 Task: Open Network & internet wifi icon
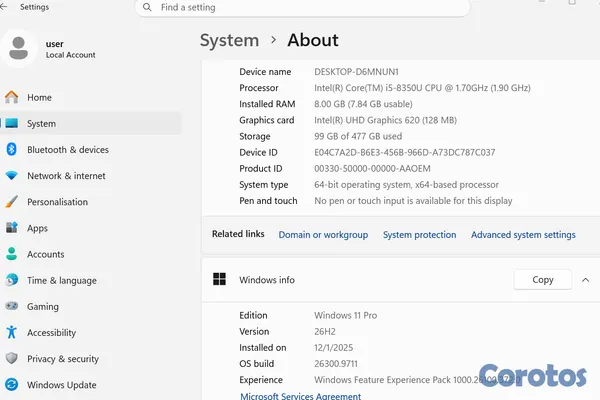pyautogui.click(x=11, y=176)
